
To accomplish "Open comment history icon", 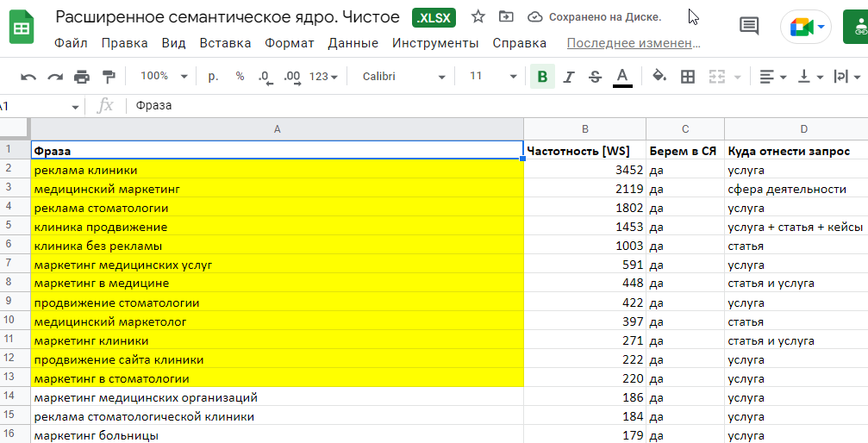I will [x=749, y=26].
